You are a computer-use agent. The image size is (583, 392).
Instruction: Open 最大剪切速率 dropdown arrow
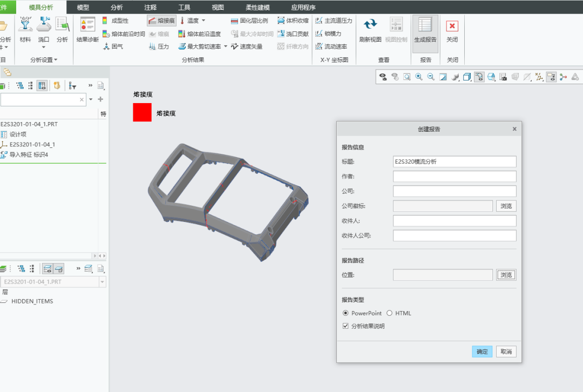pos(225,46)
